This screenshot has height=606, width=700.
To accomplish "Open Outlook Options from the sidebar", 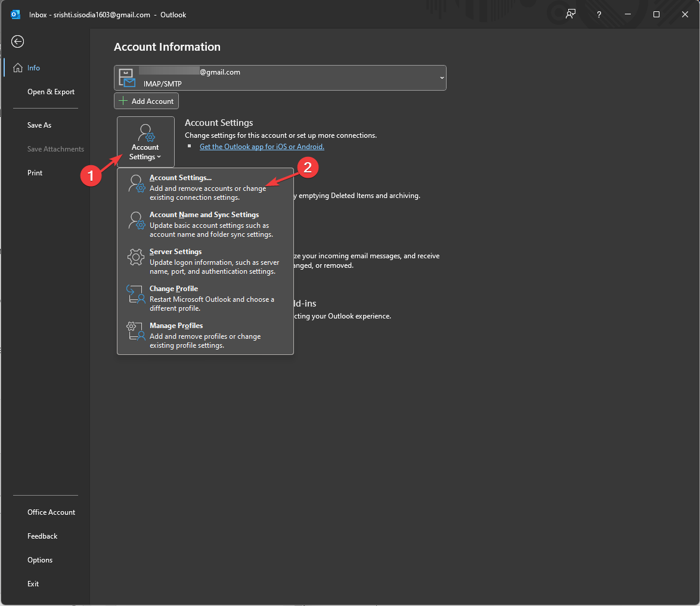I will 39,559.
